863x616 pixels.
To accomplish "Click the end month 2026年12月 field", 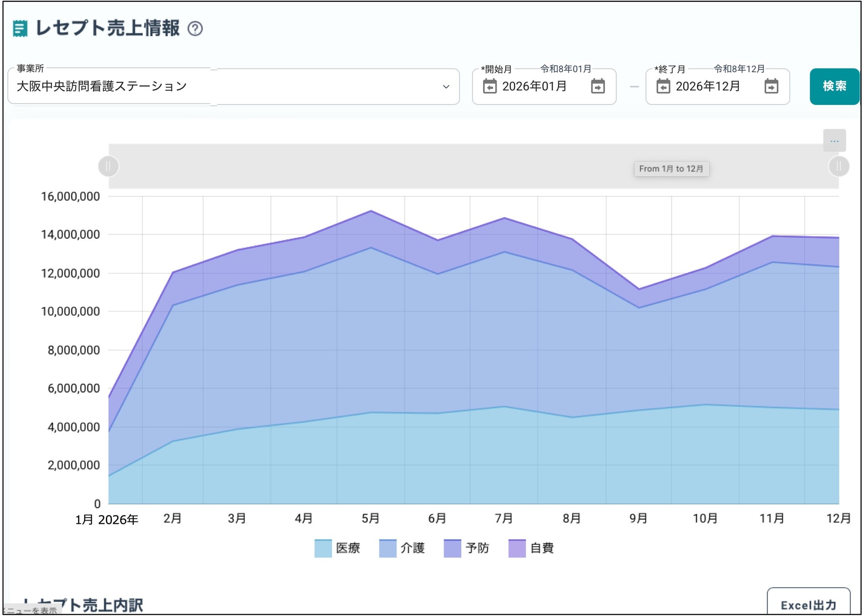I will click(708, 86).
